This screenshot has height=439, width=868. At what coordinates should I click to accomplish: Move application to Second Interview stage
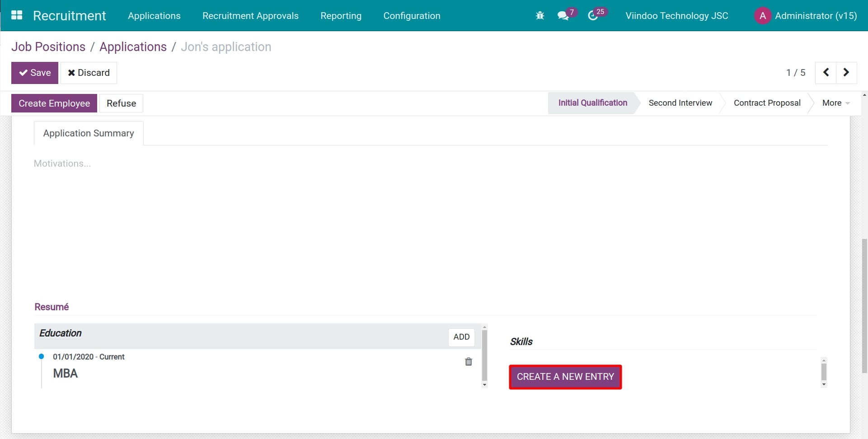[x=680, y=103]
